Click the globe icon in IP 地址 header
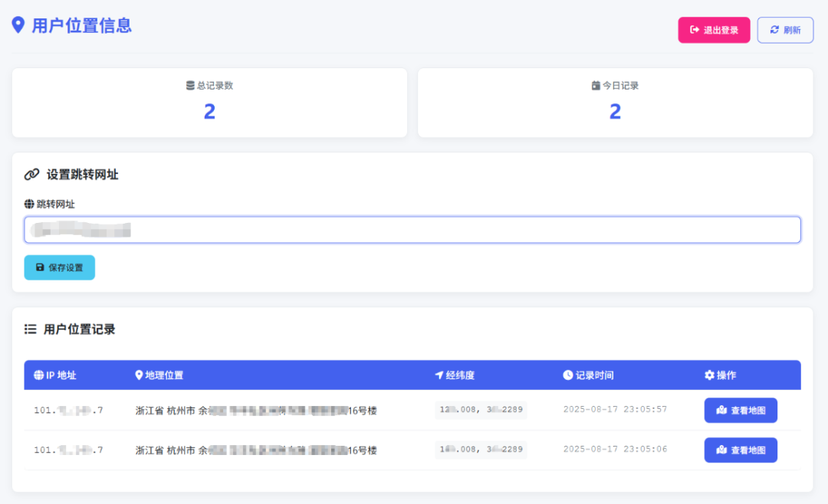The width and height of the screenshot is (828, 504). click(x=38, y=375)
